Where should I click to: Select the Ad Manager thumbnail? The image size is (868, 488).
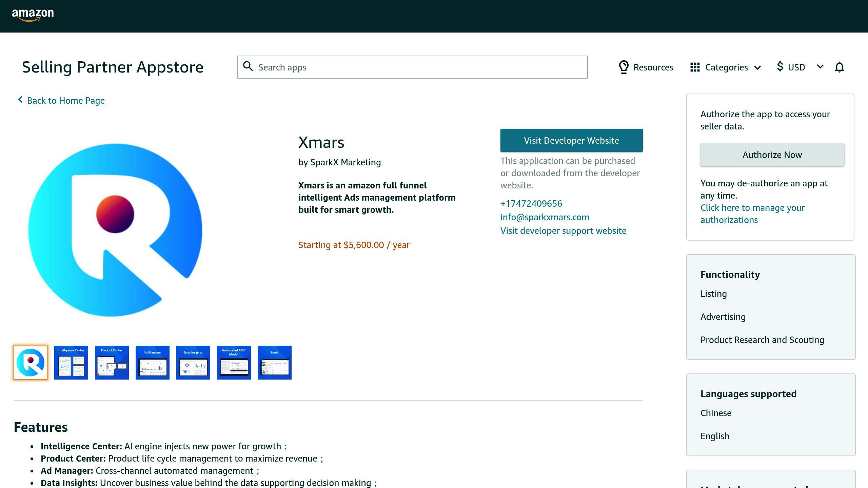coord(153,362)
